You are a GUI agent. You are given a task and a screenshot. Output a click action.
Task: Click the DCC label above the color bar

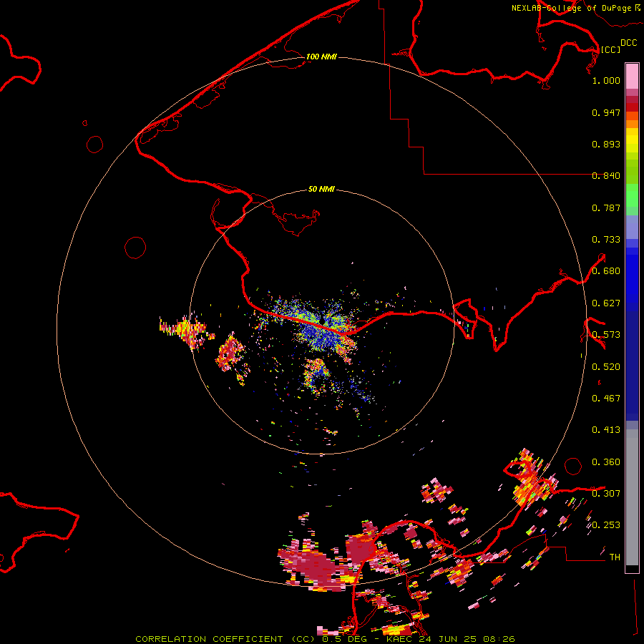pos(628,43)
